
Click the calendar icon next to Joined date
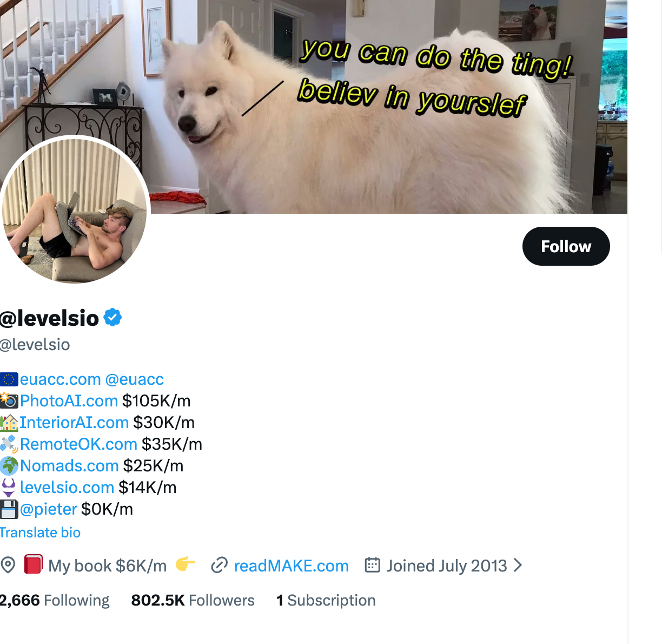373,565
